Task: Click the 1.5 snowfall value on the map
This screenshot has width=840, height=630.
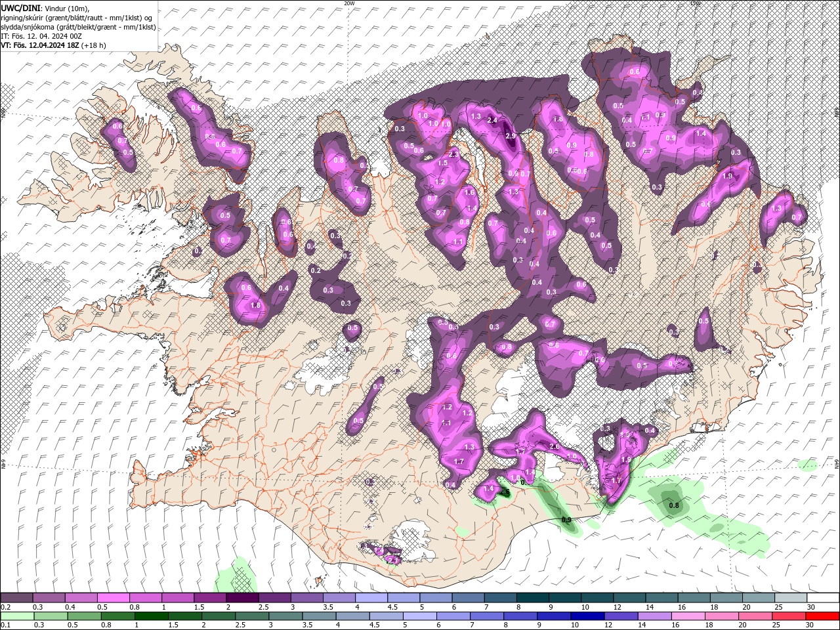Action: pyautogui.click(x=443, y=163)
